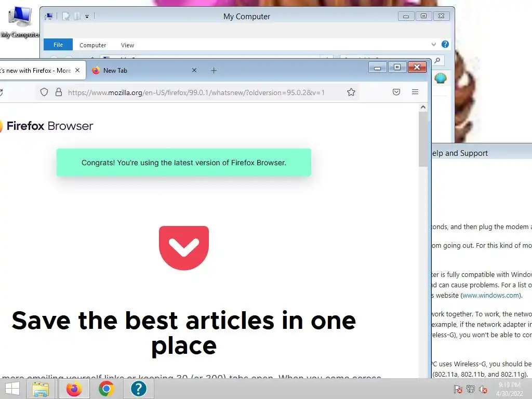Follow the www.windows.com link
532x399 pixels.
(x=491, y=295)
